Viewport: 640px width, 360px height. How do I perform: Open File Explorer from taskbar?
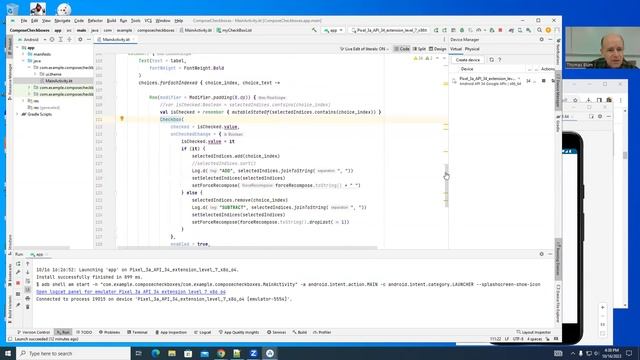[x=172, y=353]
